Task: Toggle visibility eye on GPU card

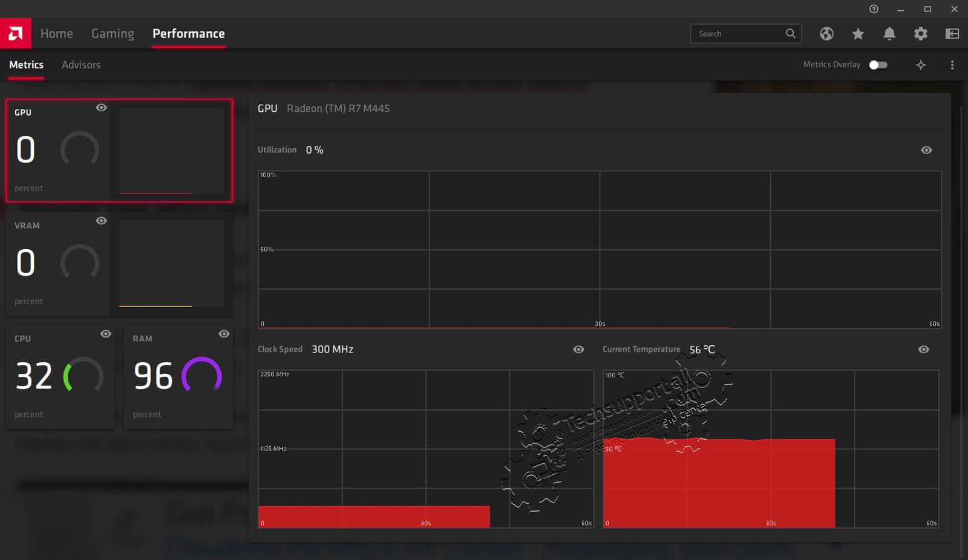Action: point(102,108)
